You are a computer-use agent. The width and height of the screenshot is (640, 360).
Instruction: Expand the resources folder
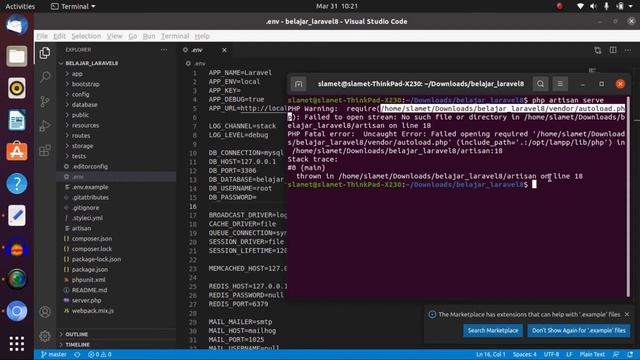(x=85, y=125)
